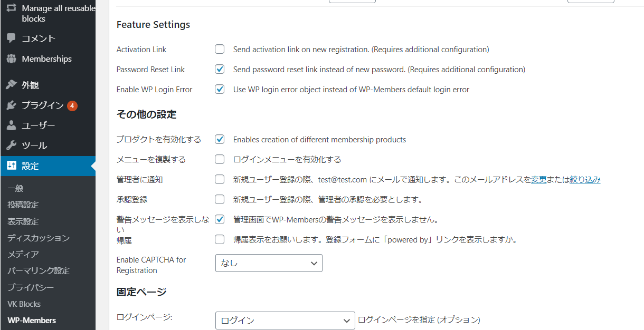
Task: Select VK Blocks in the settings submenu
Action: click(x=24, y=304)
